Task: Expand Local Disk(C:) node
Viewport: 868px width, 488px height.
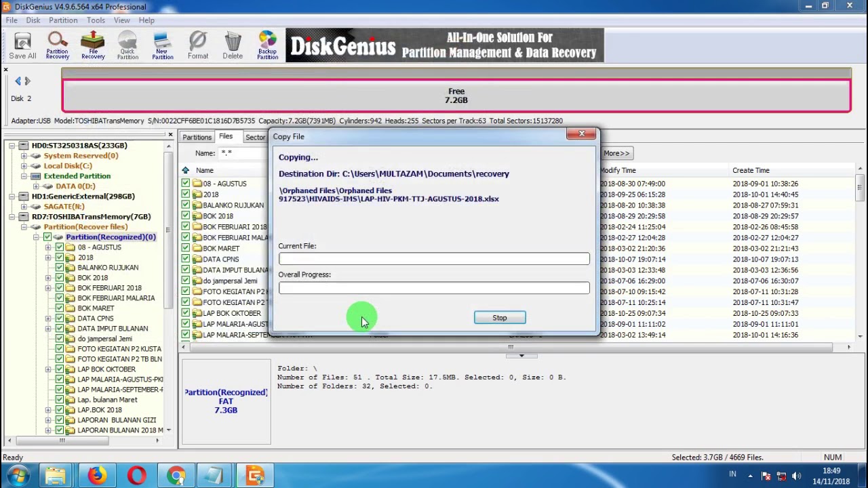Action: pyautogui.click(x=24, y=165)
